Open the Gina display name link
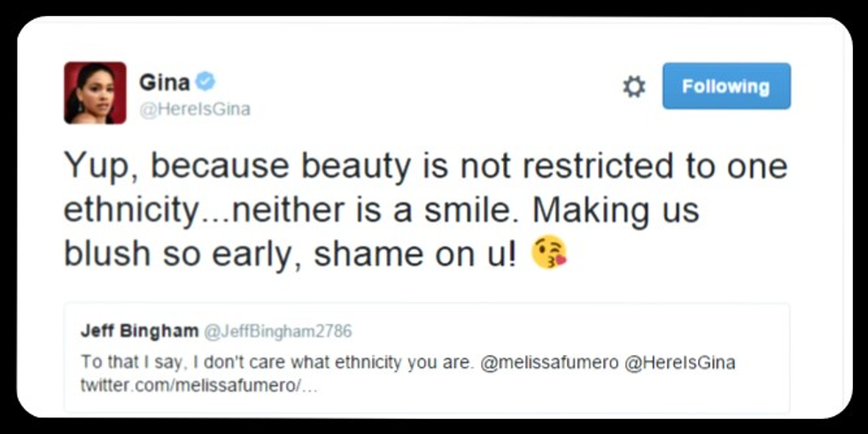Viewport: 868px width, 434px height. coord(164,83)
